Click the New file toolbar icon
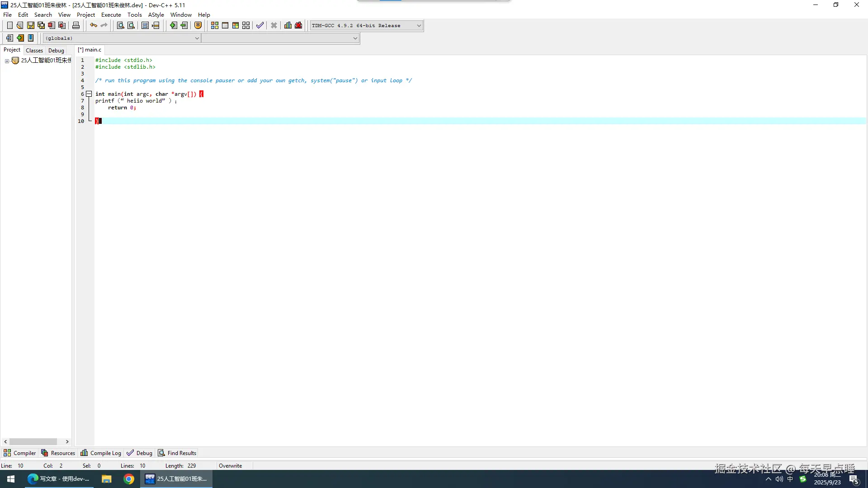868x488 pixels. [9, 26]
